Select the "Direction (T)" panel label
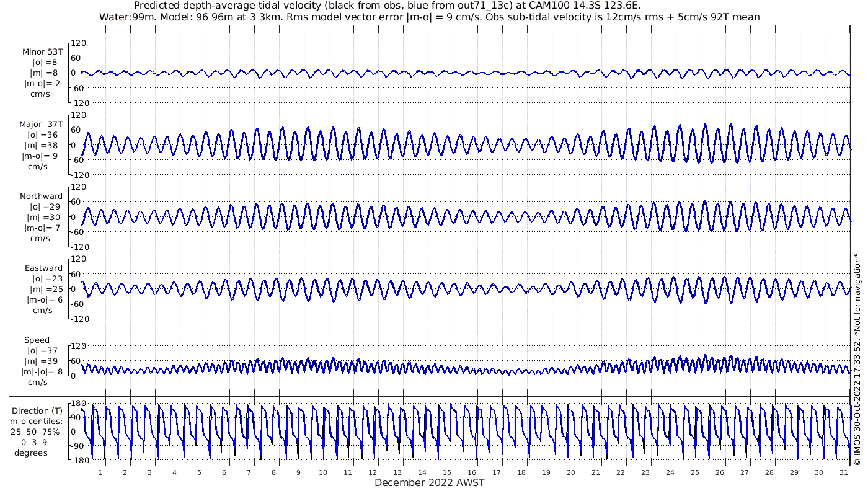 pyautogui.click(x=37, y=411)
